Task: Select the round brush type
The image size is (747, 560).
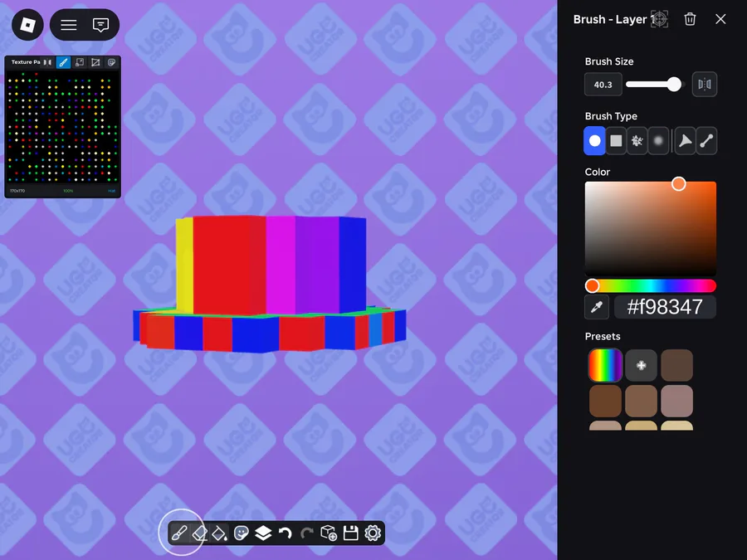Action: [x=594, y=140]
